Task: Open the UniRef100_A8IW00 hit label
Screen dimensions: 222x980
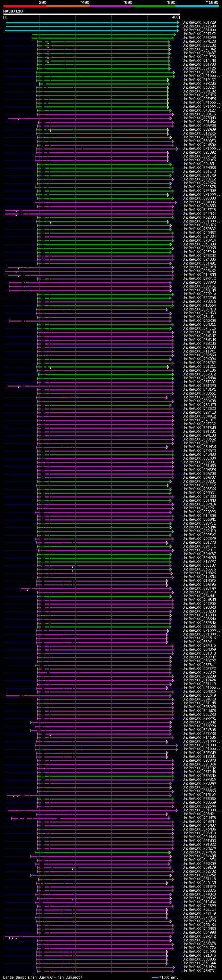Action: 199,30
